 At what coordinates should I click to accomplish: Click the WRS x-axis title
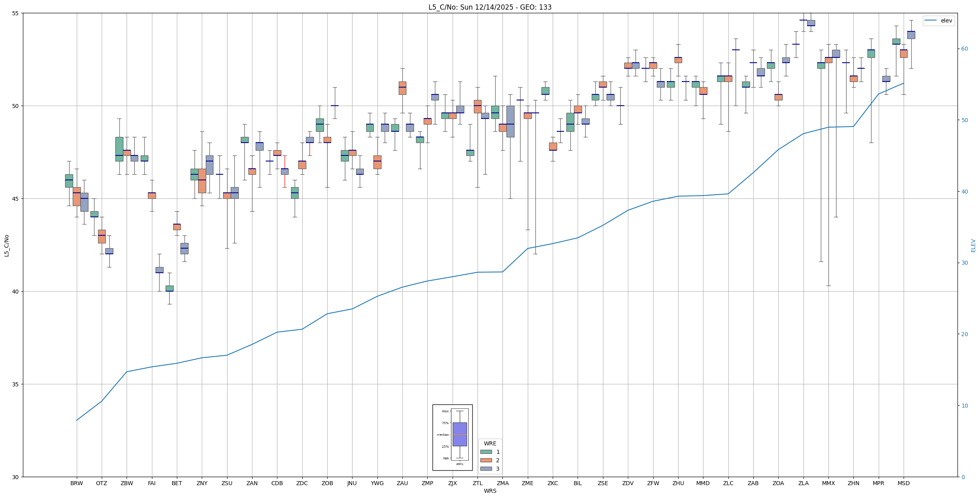(490, 491)
